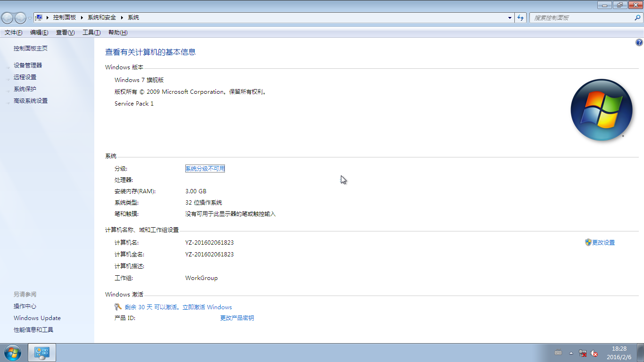Click the refresh icon beside the address bar

click(x=520, y=18)
